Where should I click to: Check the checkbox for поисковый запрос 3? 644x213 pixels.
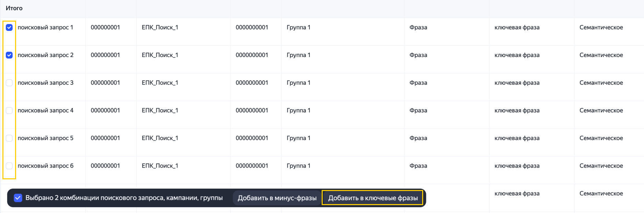[9, 83]
